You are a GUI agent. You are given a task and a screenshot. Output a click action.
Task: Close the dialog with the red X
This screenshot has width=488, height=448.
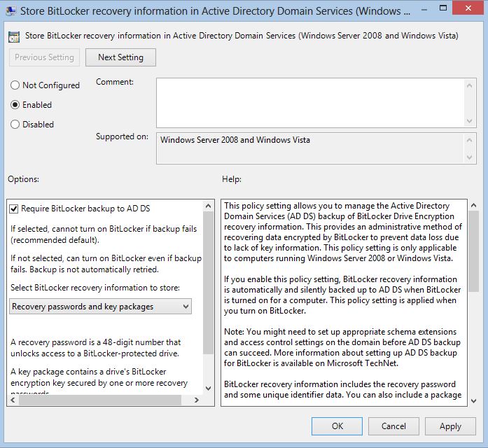coord(468,8)
